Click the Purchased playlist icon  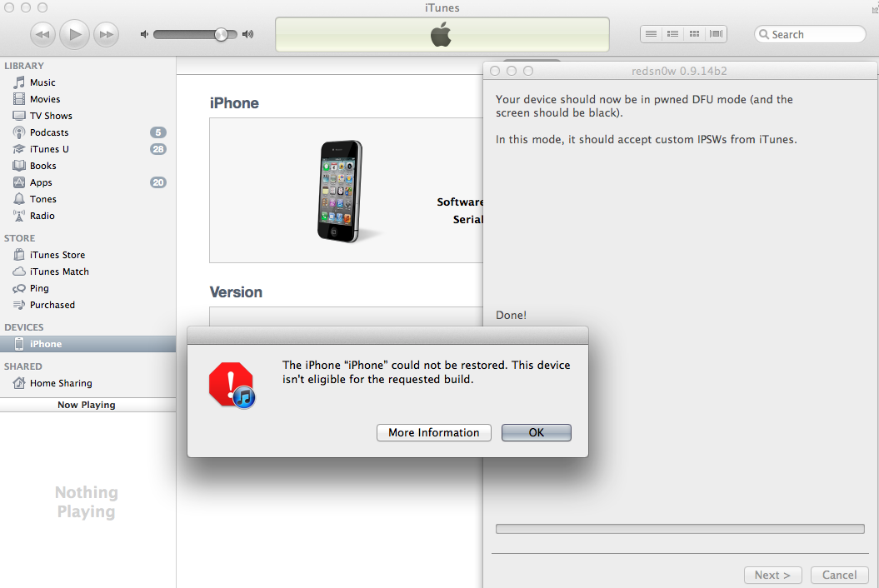(x=19, y=305)
